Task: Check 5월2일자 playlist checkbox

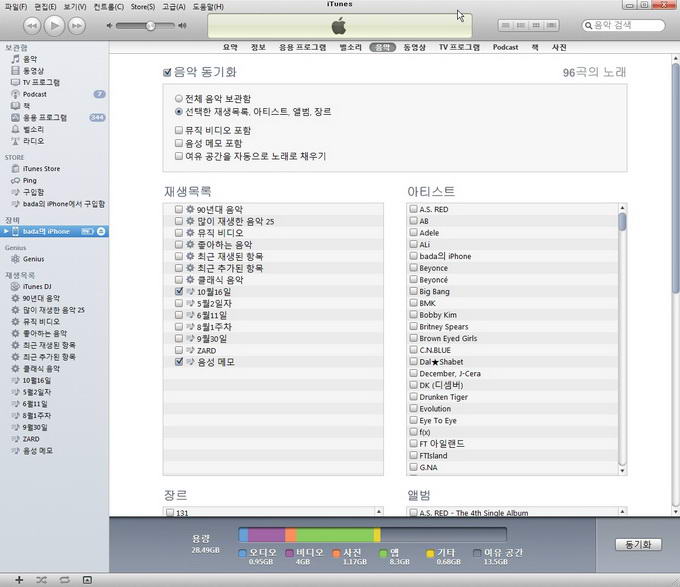Action: [179, 303]
